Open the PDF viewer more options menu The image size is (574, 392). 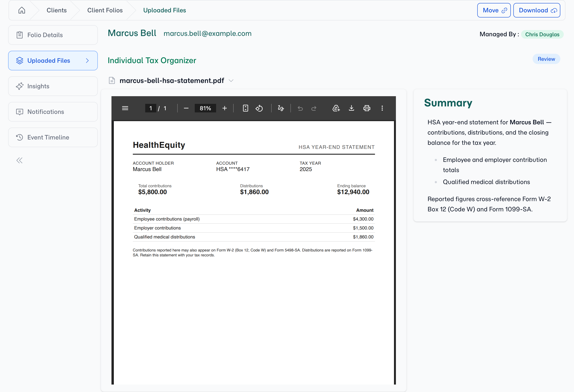click(382, 108)
